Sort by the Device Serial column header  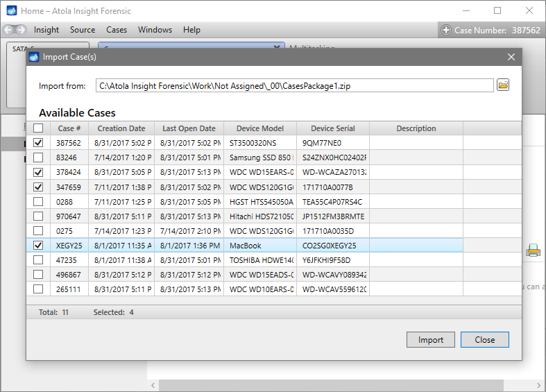[333, 128]
